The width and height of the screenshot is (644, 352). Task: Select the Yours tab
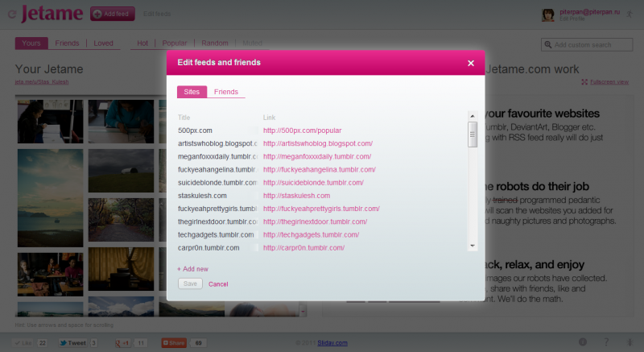31,43
